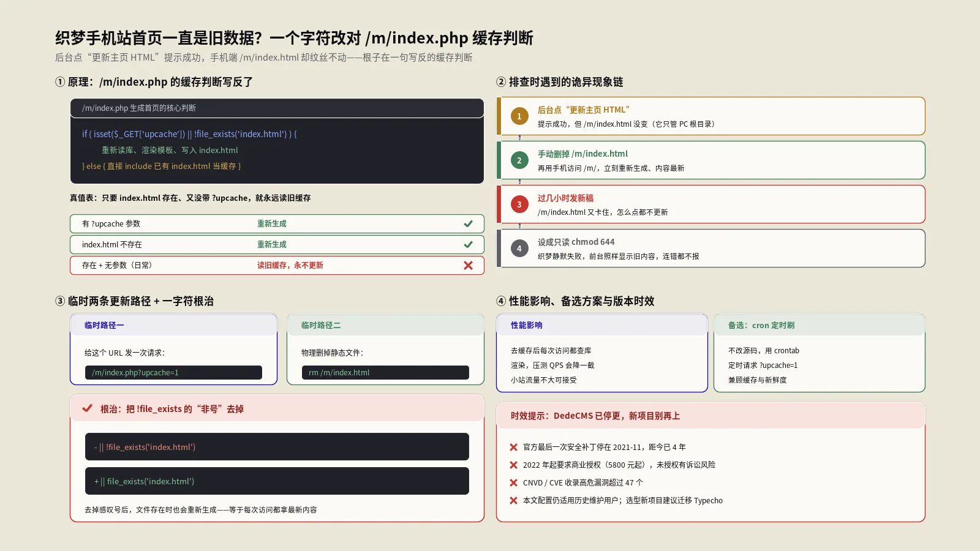Screen dimensions: 980x551
Task: Click the 读旧缓存，永不更新 result text
Action: pos(290,265)
